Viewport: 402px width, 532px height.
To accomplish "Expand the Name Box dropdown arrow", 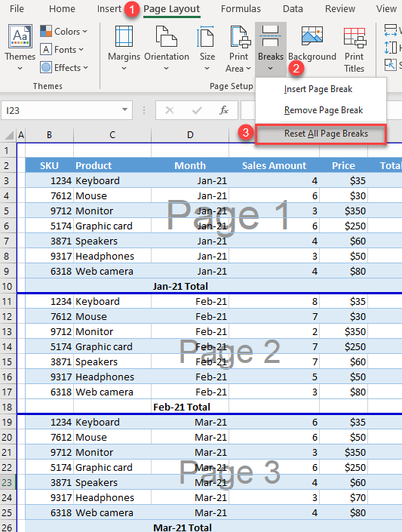I will coord(125,110).
